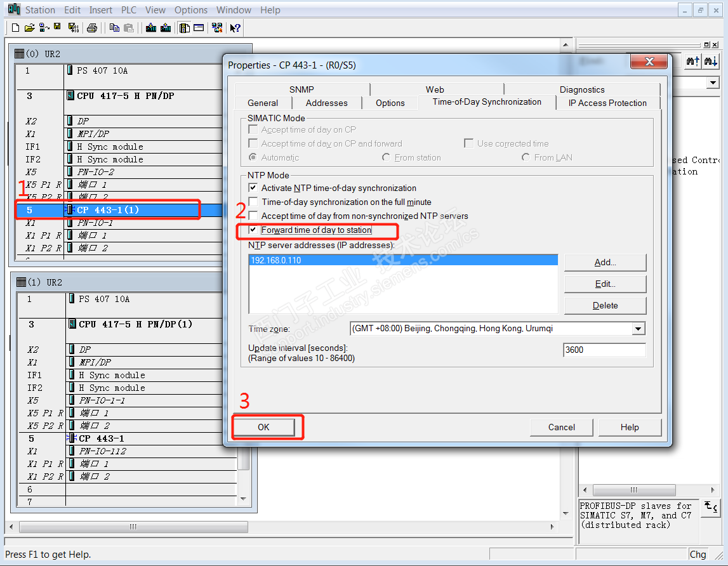Image resolution: width=728 pixels, height=566 pixels.
Task: Open the Time zone dropdown list
Action: tap(639, 329)
